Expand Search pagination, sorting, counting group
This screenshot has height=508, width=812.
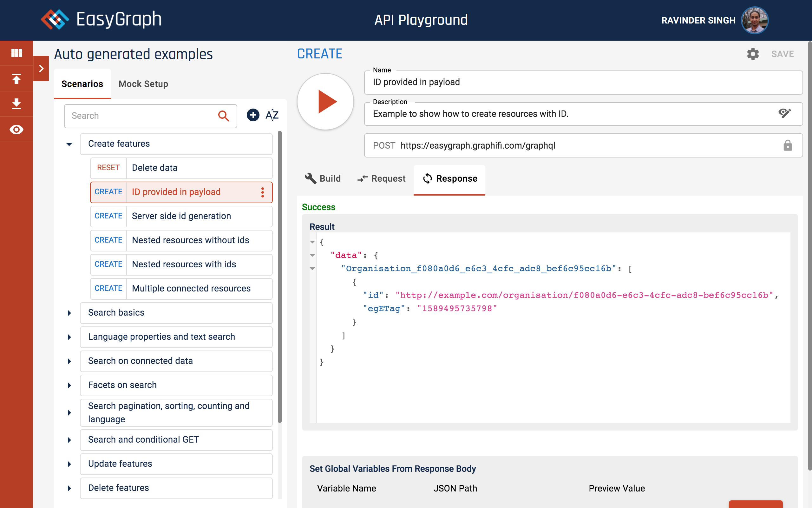click(69, 412)
